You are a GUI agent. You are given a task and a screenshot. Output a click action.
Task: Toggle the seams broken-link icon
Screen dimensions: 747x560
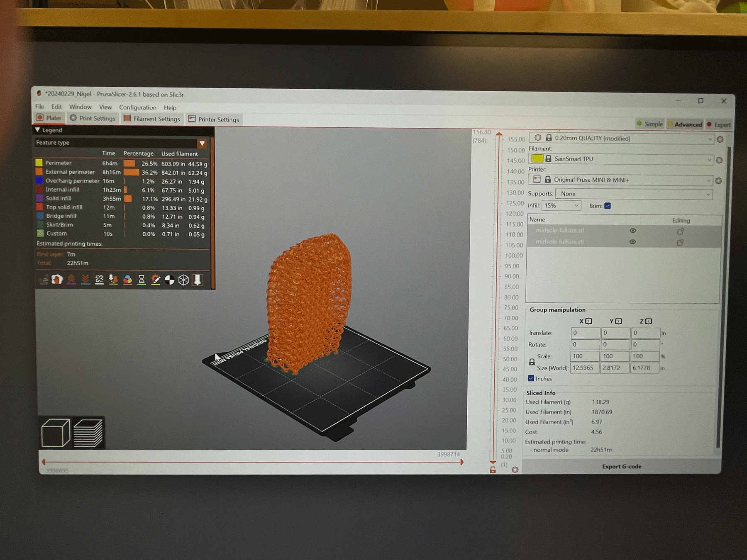[x=99, y=280]
